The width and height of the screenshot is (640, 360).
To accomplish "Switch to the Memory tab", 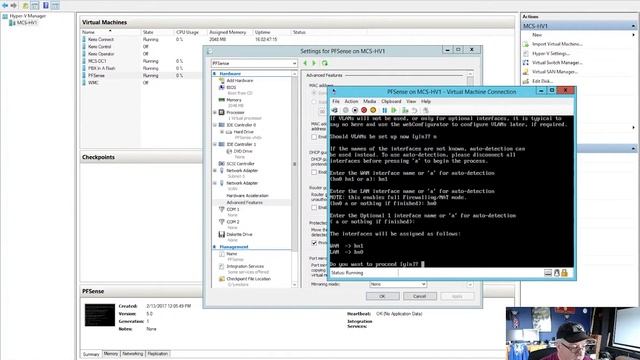I will click(x=111, y=354).
